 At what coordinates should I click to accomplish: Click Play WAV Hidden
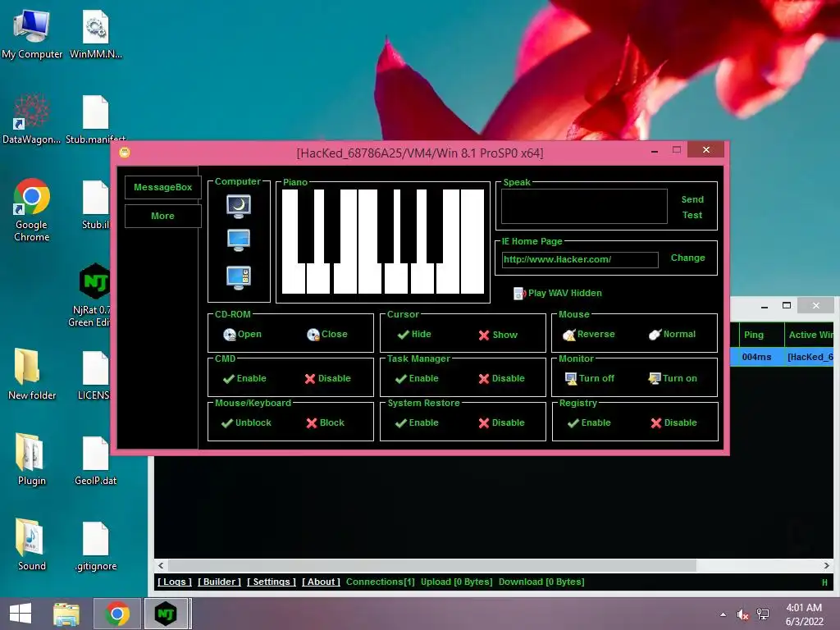tap(558, 293)
